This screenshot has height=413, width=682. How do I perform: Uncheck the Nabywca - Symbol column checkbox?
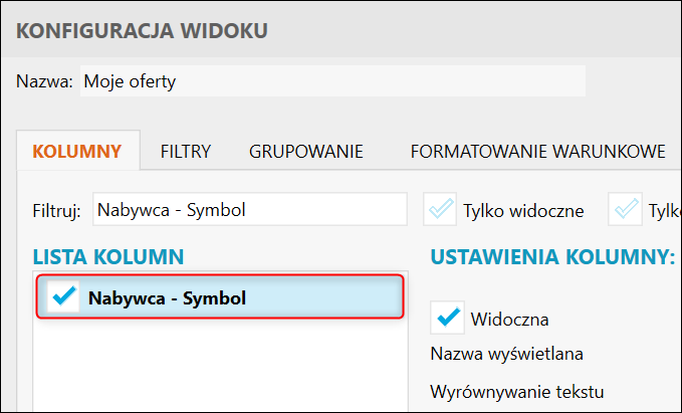click(63, 297)
